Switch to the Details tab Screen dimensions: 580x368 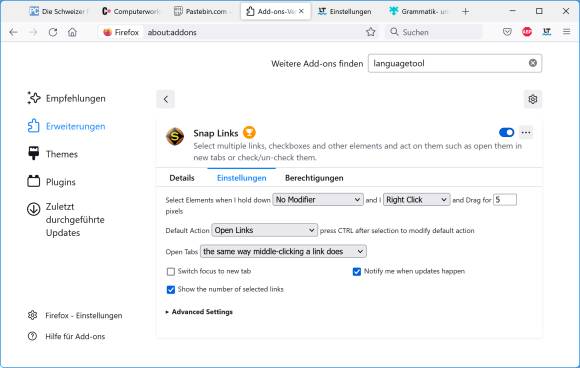click(x=182, y=178)
